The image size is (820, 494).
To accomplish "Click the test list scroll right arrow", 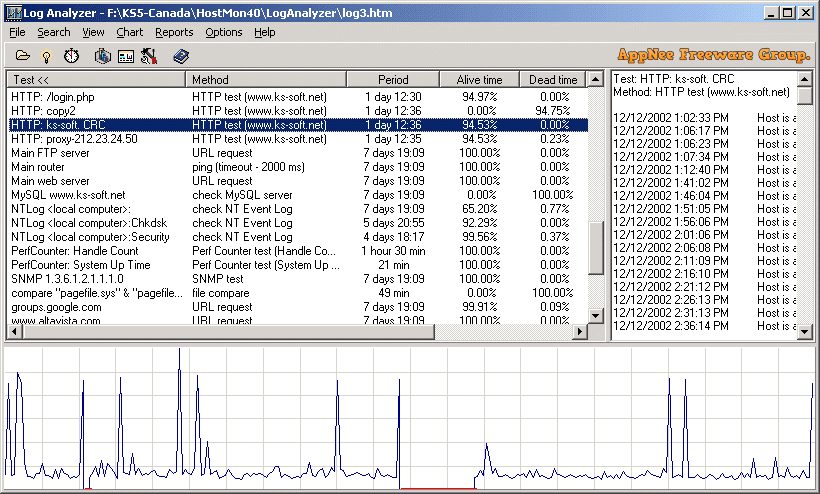I will [580, 331].
